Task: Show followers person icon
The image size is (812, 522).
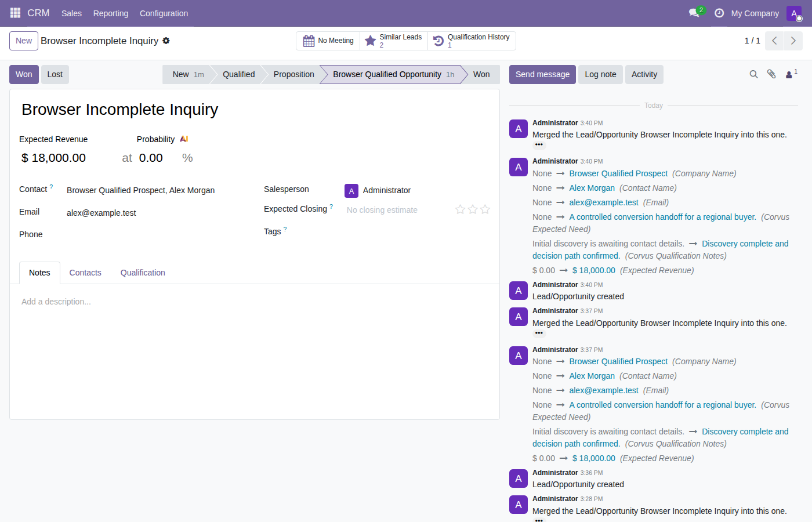Action: point(791,74)
